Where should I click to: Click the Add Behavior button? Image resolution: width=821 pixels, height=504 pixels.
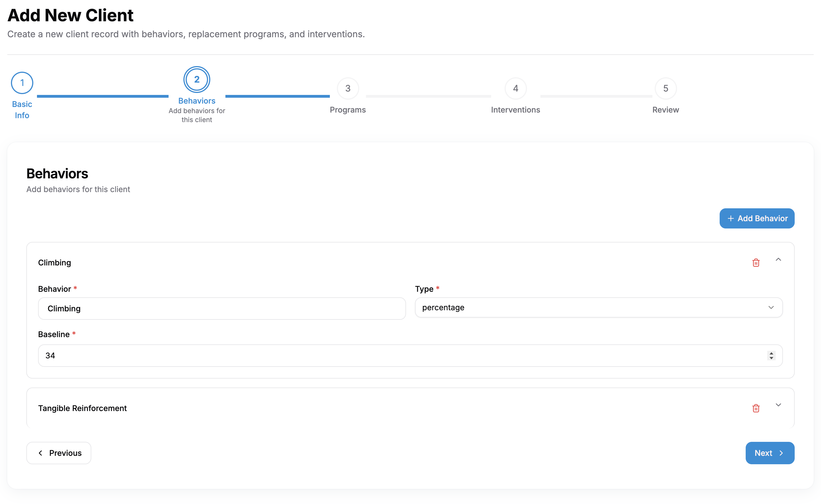[757, 218]
